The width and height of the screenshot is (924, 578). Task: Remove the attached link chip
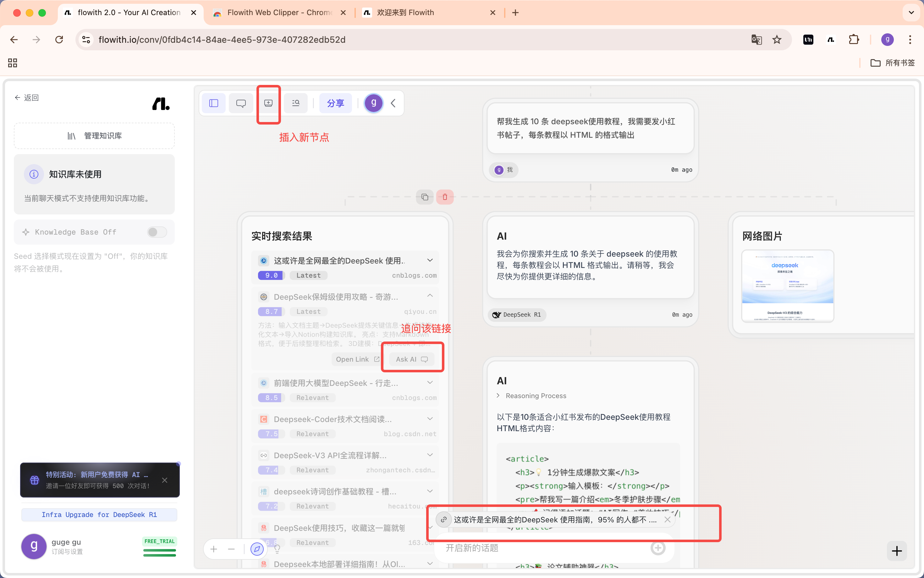[667, 520]
